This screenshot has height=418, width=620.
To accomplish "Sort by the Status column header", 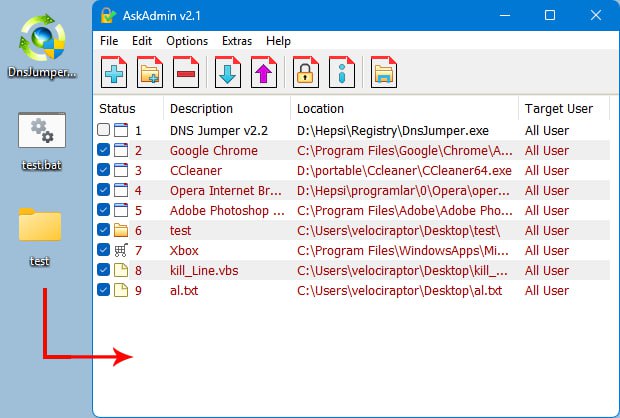I will pyautogui.click(x=129, y=108).
